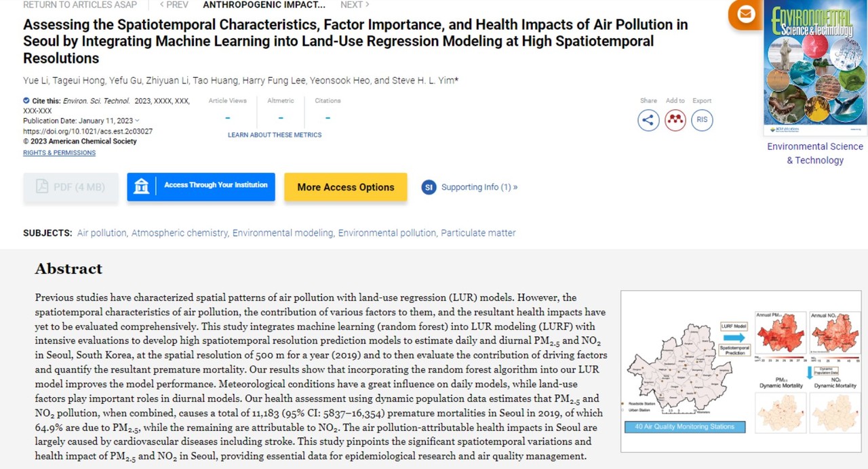This screenshot has width=868, height=469.
Task: Go to the NEXT article
Action: pos(355,5)
